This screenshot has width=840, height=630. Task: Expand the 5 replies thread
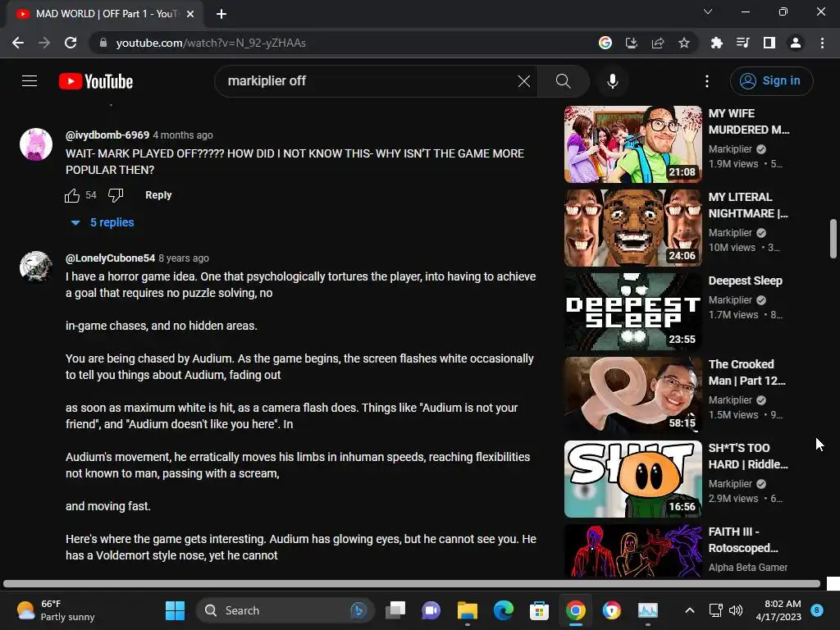coord(103,222)
